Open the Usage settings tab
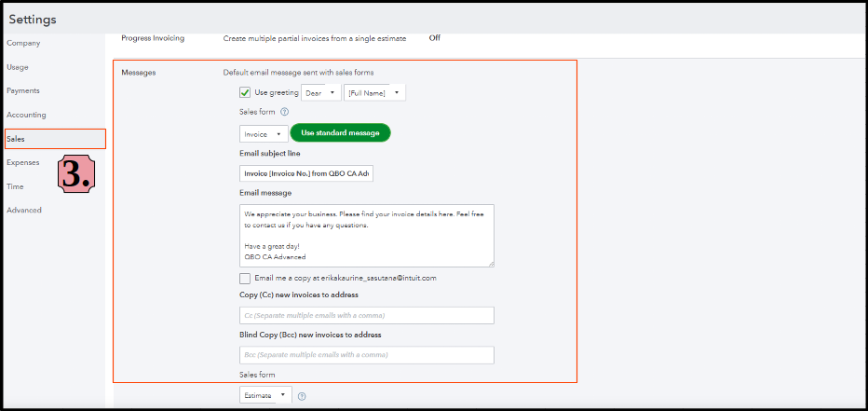This screenshot has height=411, width=868. click(x=18, y=67)
